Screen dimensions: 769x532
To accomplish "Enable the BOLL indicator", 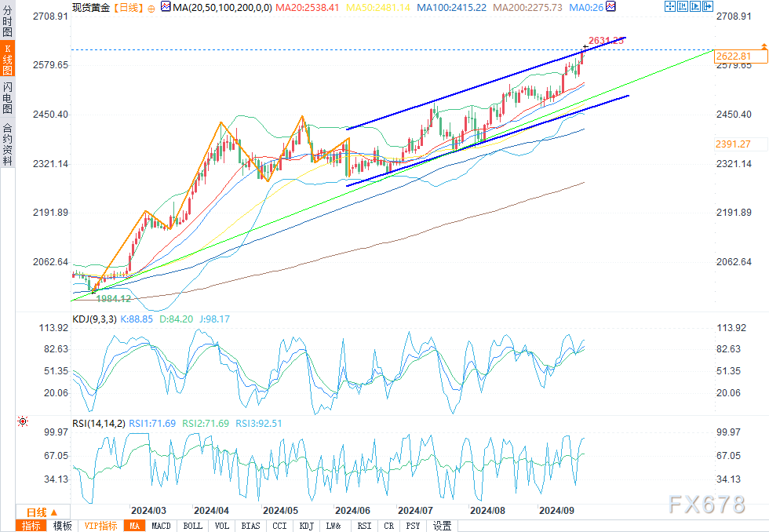I will click(192, 526).
